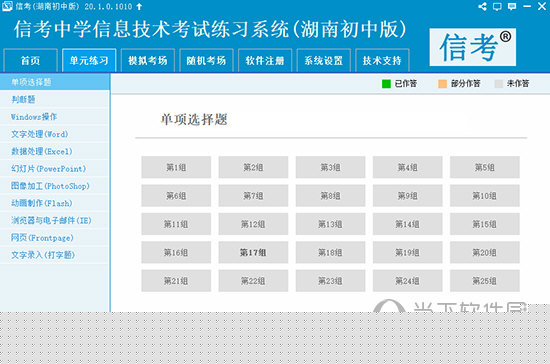This screenshot has height=364, width=550.
Task: Click the upward arrow update icon beside the version number
Action: [x=139, y=6]
